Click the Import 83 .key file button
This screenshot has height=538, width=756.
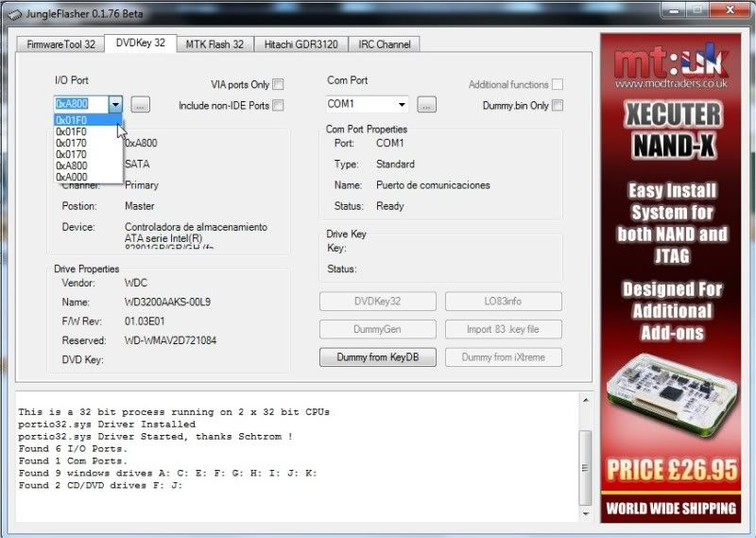pyautogui.click(x=503, y=330)
